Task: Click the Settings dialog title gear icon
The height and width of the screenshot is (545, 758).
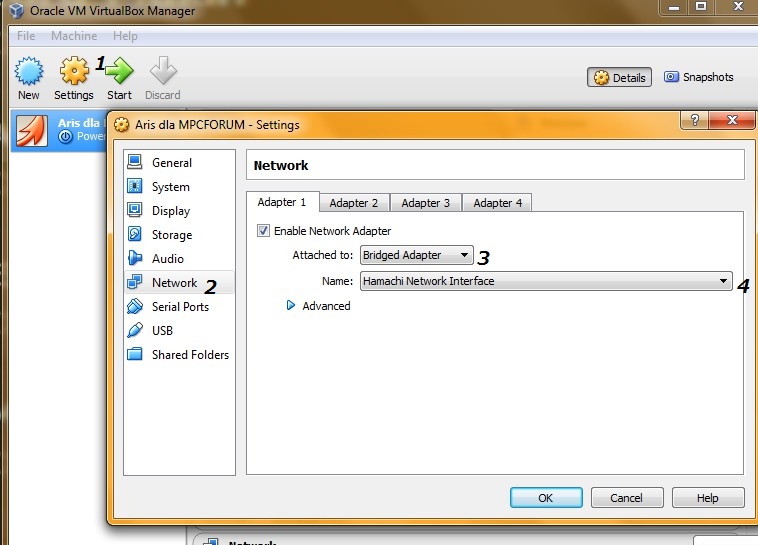Action: pos(121,125)
